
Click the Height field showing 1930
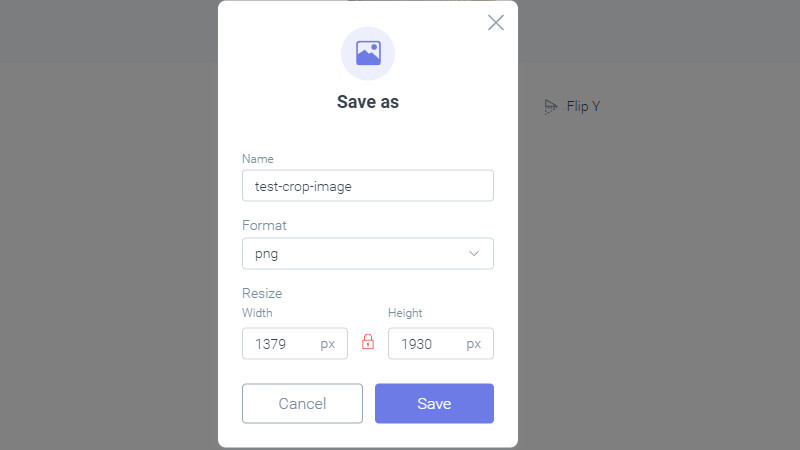point(441,343)
